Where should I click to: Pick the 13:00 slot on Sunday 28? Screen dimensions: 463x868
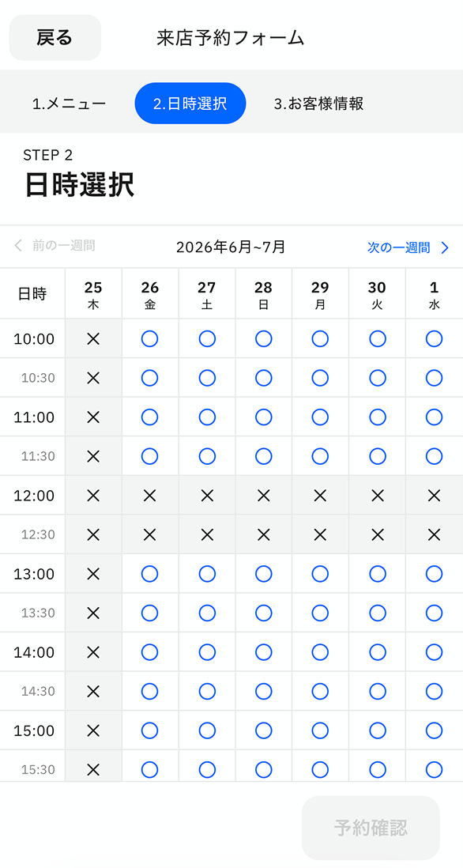click(263, 573)
